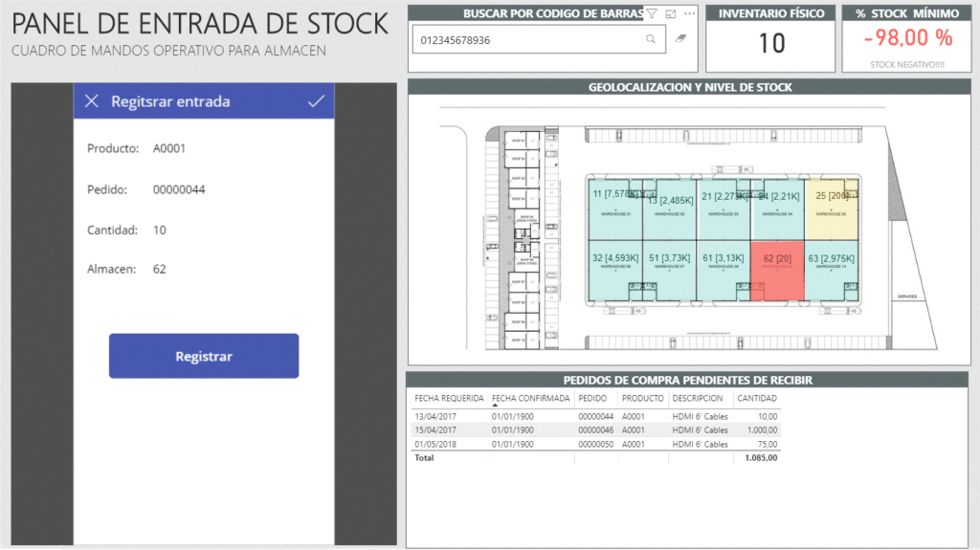The image size is (980, 550).
Task: Sort by PEDIDO column header
Action: (592, 398)
